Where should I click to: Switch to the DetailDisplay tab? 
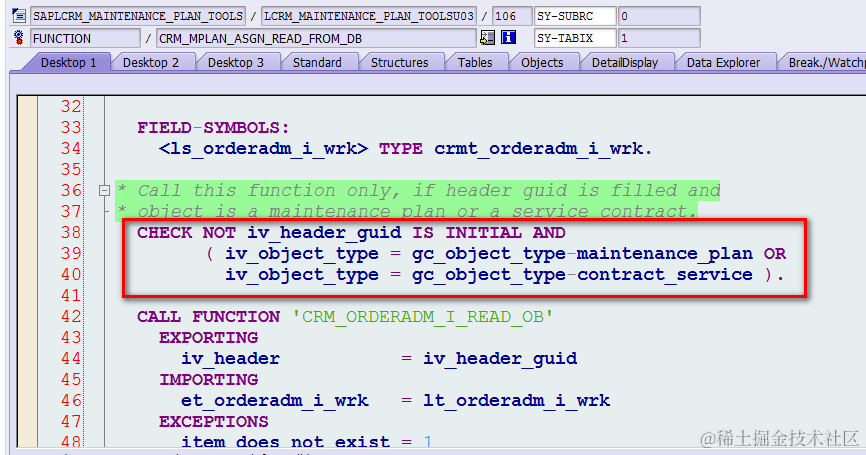tap(625, 62)
